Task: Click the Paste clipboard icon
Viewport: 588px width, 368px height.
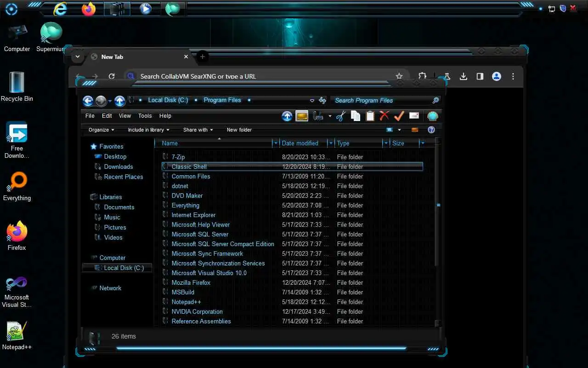Action: pyautogui.click(x=370, y=116)
